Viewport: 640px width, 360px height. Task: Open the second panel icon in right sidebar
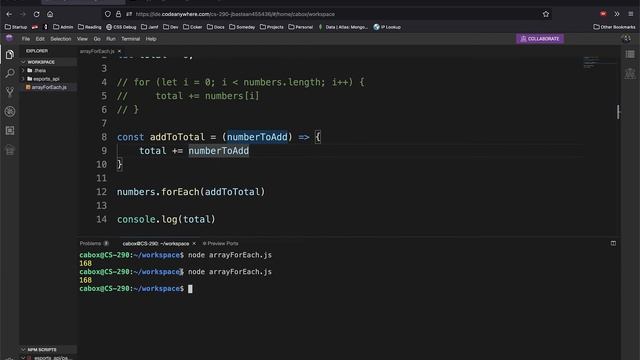[630, 73]
